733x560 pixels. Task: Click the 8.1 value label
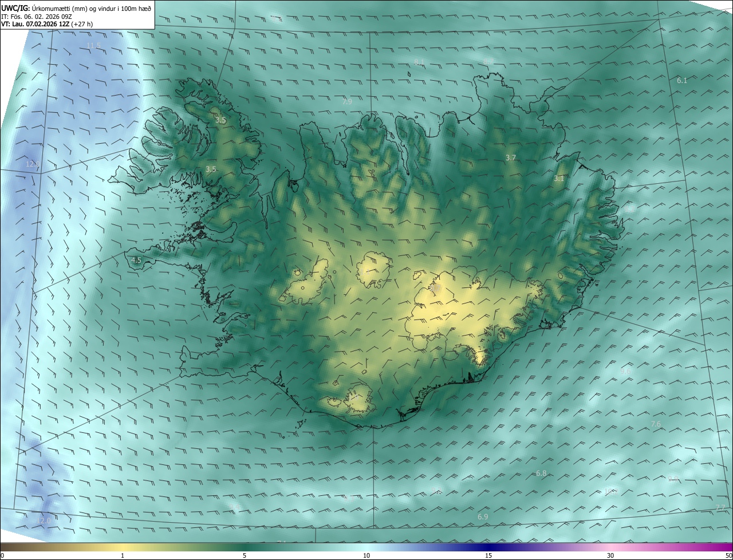click(x=419, y=62)
